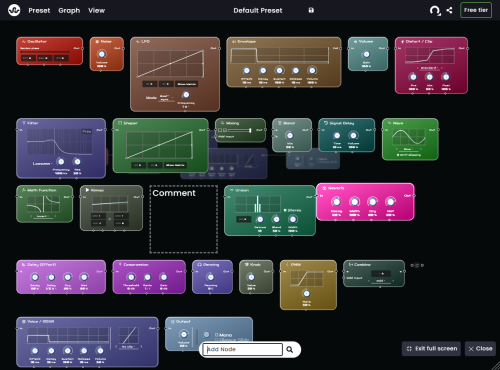Open the Sine waveform dropdown in Wave node

coord(408,149)
